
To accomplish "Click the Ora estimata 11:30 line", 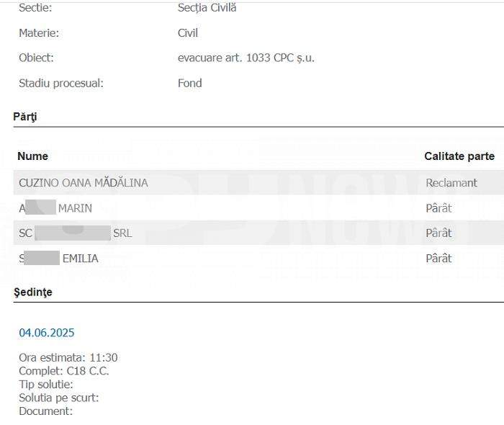I will [x=68, y=357].
